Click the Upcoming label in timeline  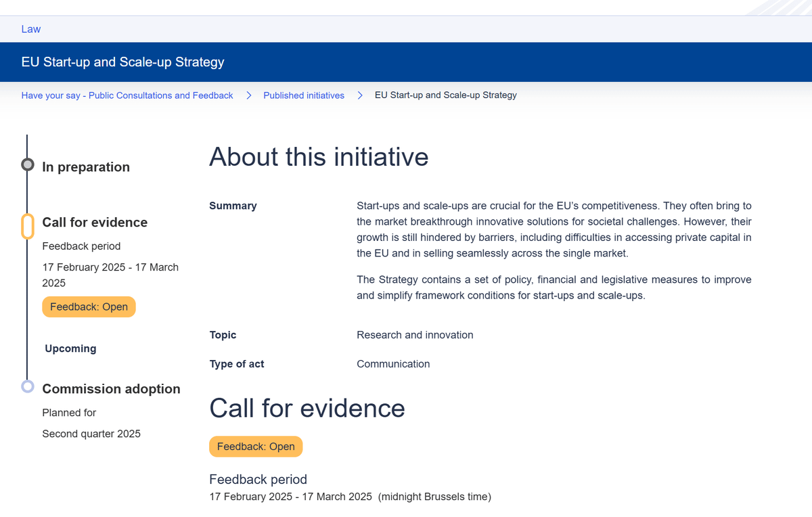click(x=70, y=349)
